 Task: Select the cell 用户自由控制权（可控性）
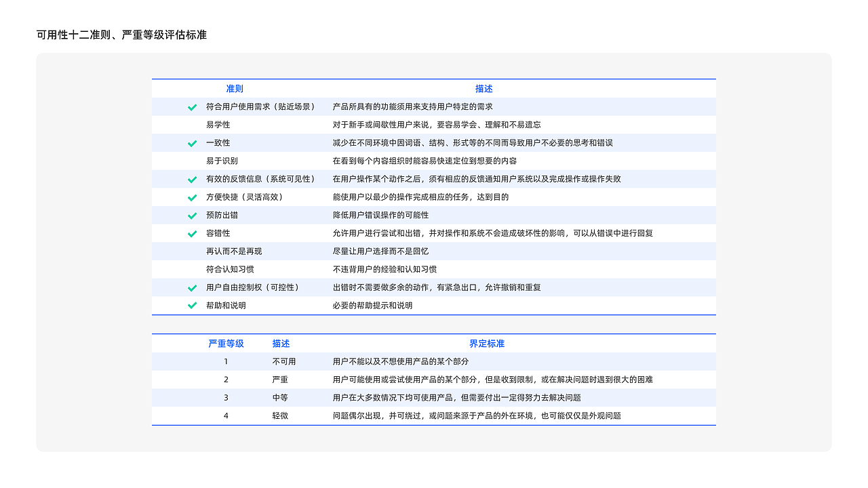253,287
